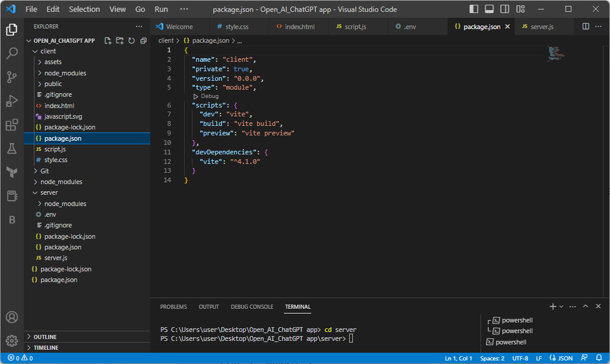Open the terminal launch profile dropdown arrow
This screenshot has width=610, height=364.
pos(561,306)
